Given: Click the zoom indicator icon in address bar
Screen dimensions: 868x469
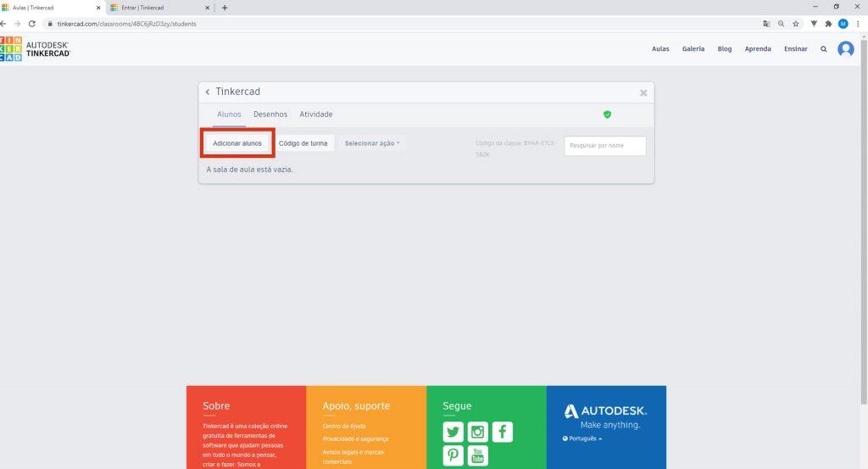Looking at the screenshot, I should tap(781, 24).
